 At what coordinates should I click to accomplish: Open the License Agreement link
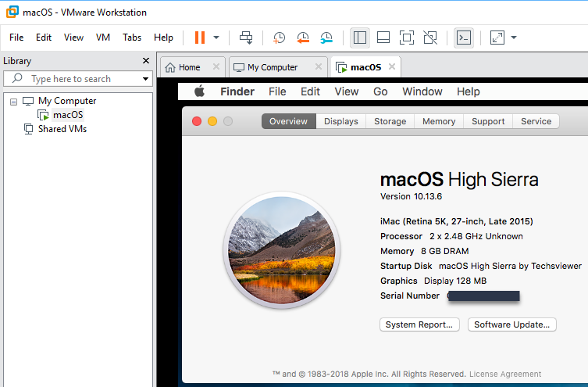505,374
